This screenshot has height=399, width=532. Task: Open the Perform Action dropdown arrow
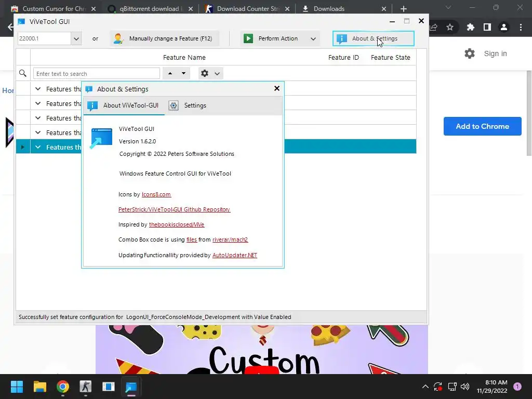313,38
